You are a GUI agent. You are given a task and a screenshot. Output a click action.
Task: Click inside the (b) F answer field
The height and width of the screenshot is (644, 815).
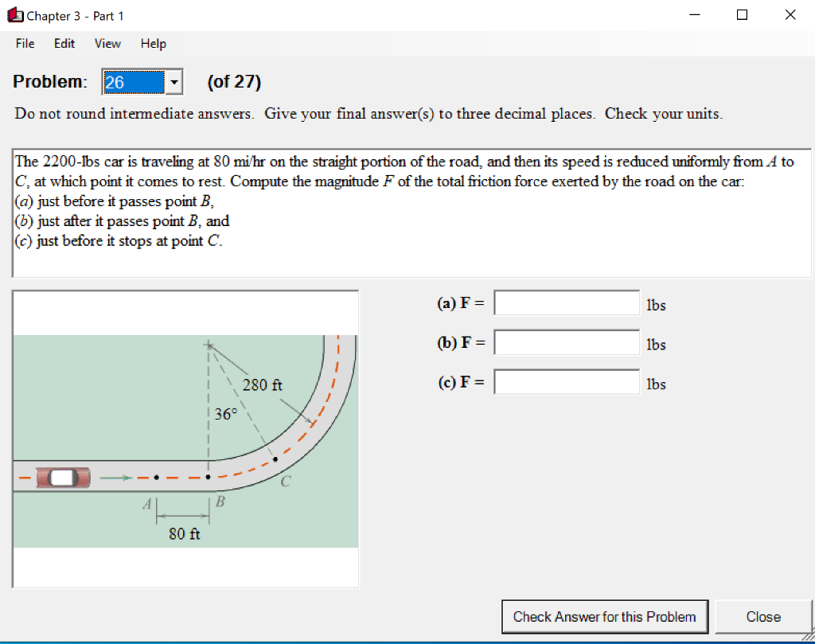(566, 342)
